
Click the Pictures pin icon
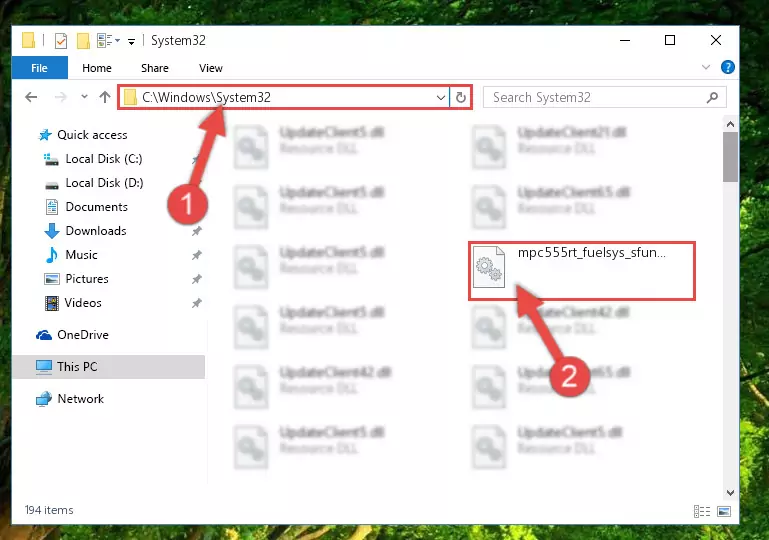[x=197, y=279]
